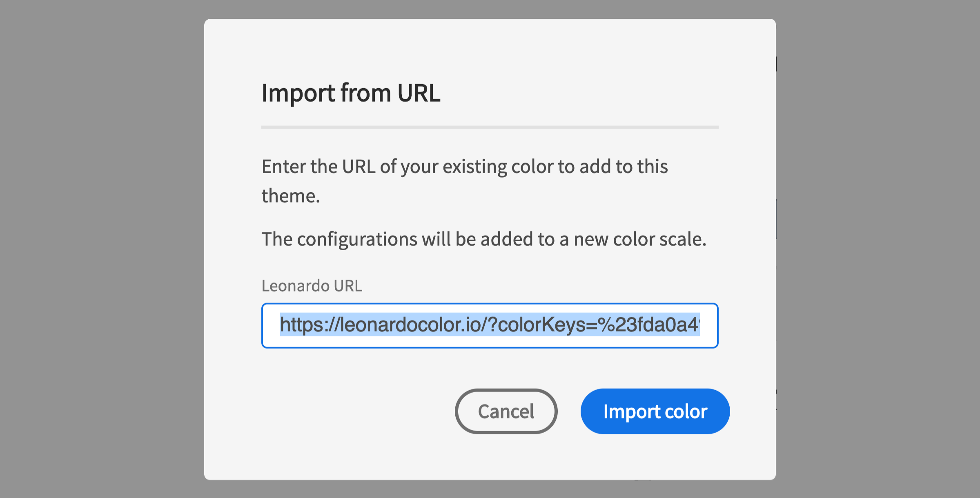Click "colorKeys" inside the URL field
980x498 pixels.
click(542, 325)
